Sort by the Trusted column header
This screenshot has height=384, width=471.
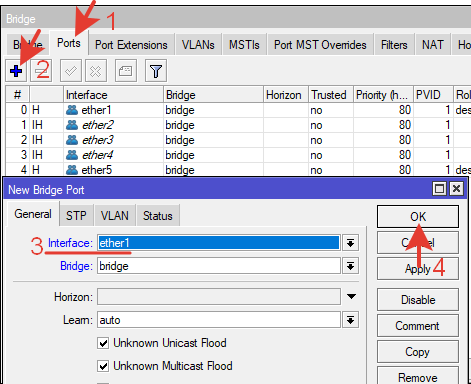[331, 95]
